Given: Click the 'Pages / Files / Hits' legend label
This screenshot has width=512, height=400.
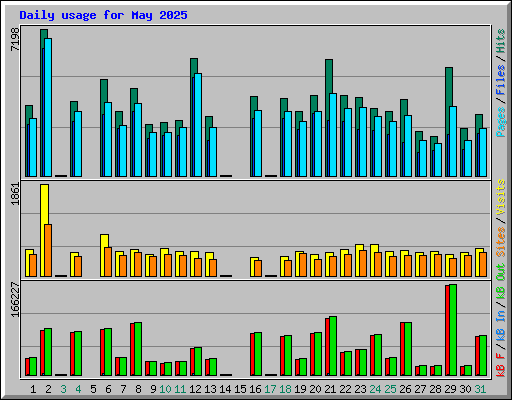Looking at the screenshot, I should (501, 83).
